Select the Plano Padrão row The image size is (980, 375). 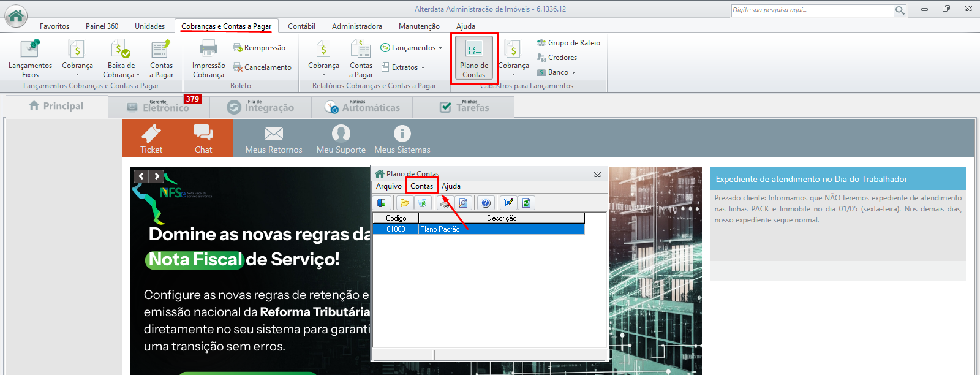479,229
